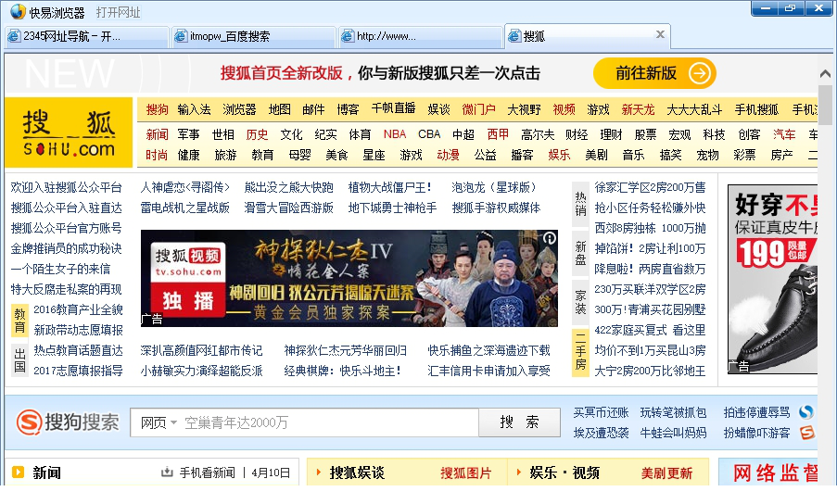The height and width of the screenshot is (504, 837).
Task: Click the arrow circle icon on 前往新版
Action: click(699, 73)
